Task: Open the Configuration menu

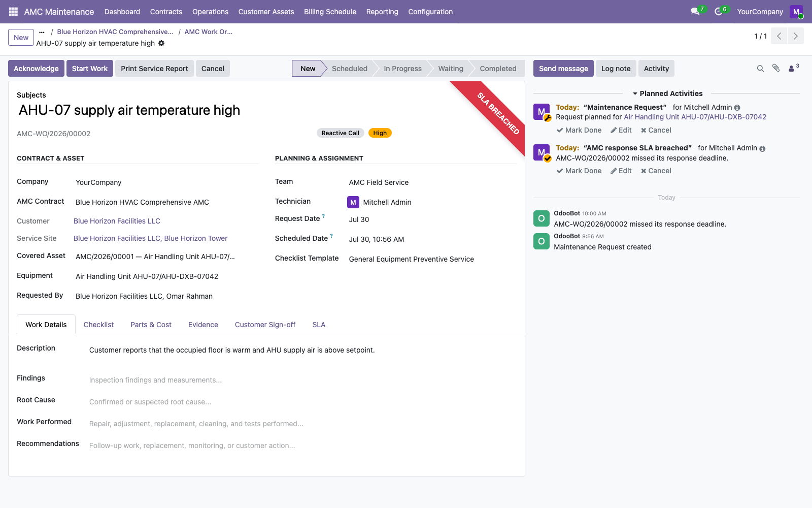Action: pos(430,12)
